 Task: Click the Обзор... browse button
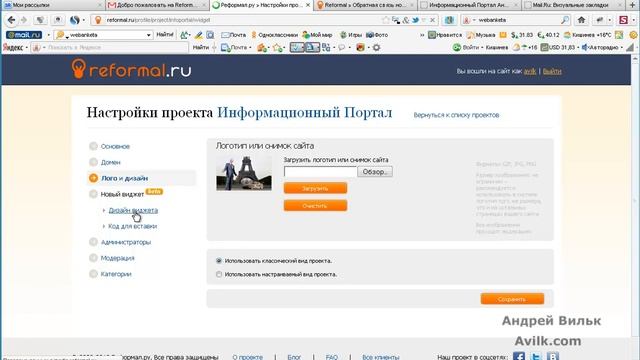[x=375, y=172]
